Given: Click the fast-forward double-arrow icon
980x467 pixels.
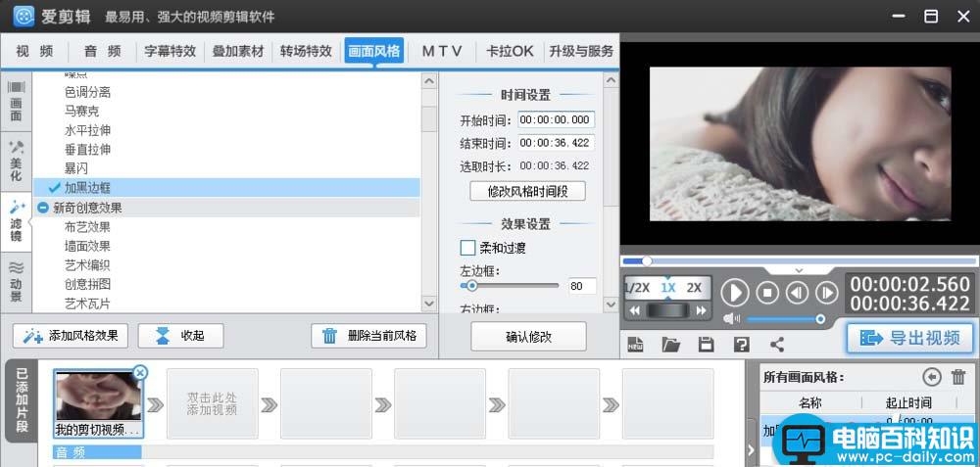Looking at the screenshot, I should pos(702,310).
